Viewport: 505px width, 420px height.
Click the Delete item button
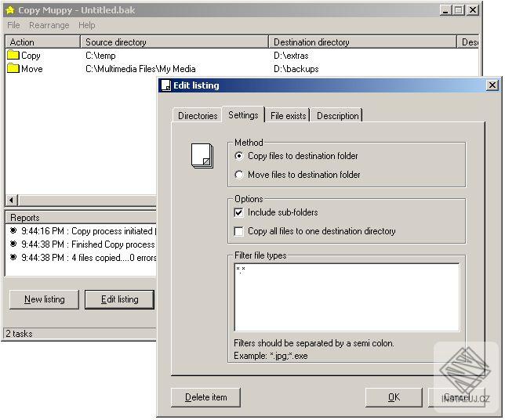pos(205,397)
